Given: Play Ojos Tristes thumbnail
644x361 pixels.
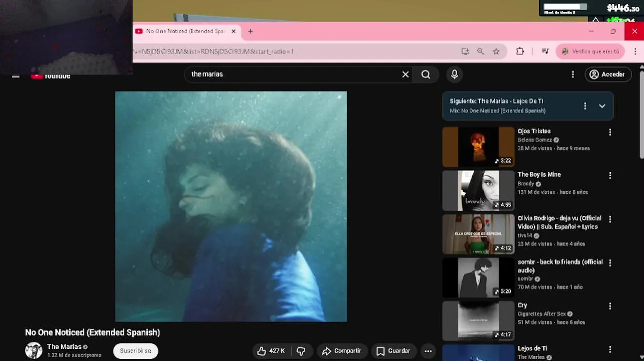Looking at the screenshot, I should click(478, 147).
